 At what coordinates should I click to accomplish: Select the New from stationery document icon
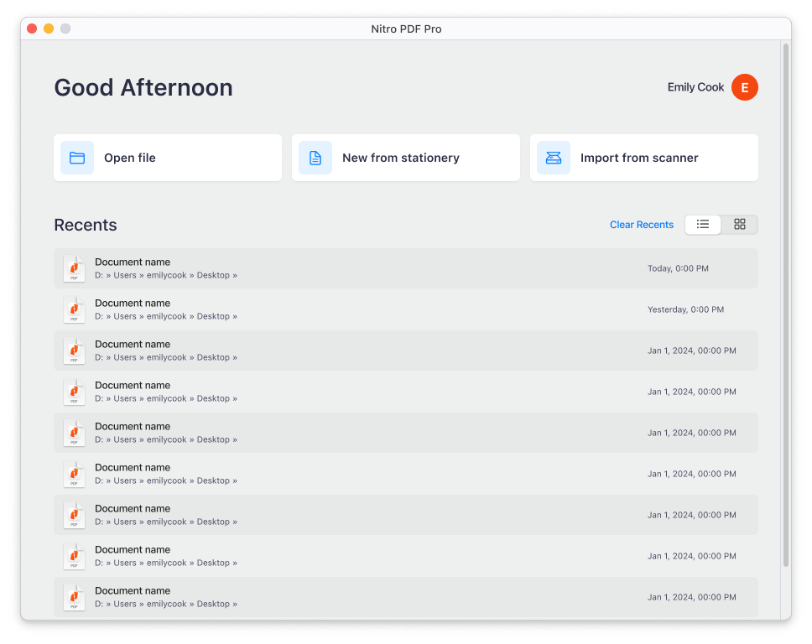[x=315, y=158]
